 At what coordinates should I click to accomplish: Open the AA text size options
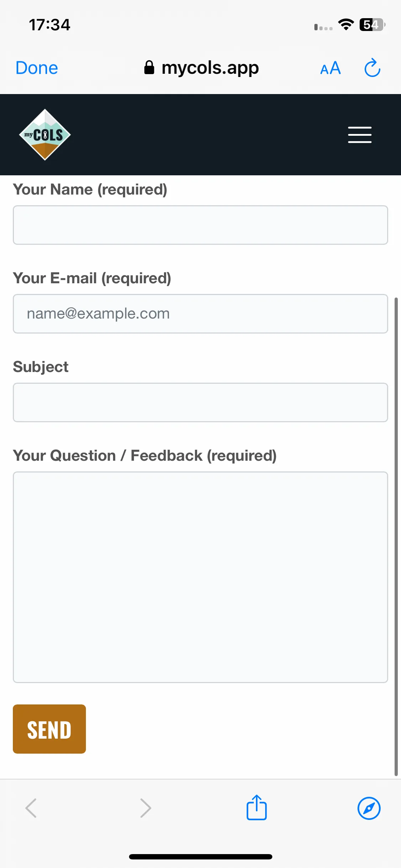[x=330, y=68]
